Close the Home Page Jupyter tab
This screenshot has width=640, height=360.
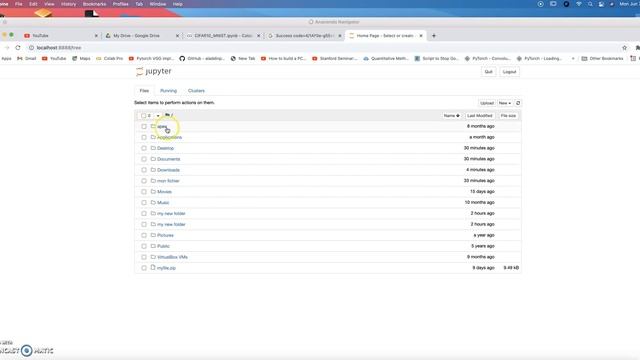tap(421, 36)
